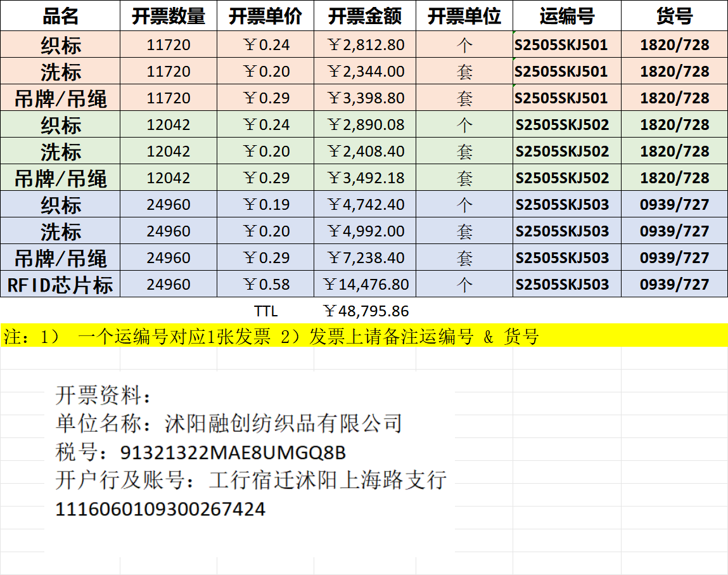728x575 pixels.
Task: Click the bank account number 1116060109300267424
Action: coord(160,509)
